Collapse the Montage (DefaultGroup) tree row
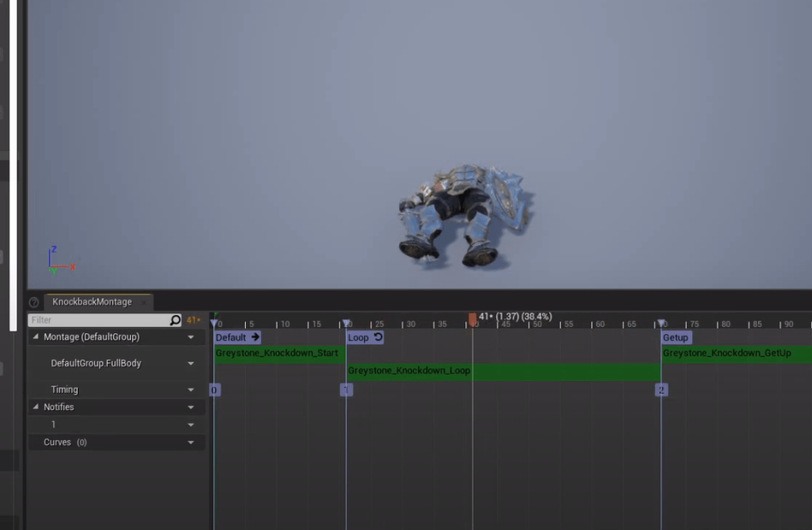The width and height of the screenshot is (812, 530). click(36, 337)
